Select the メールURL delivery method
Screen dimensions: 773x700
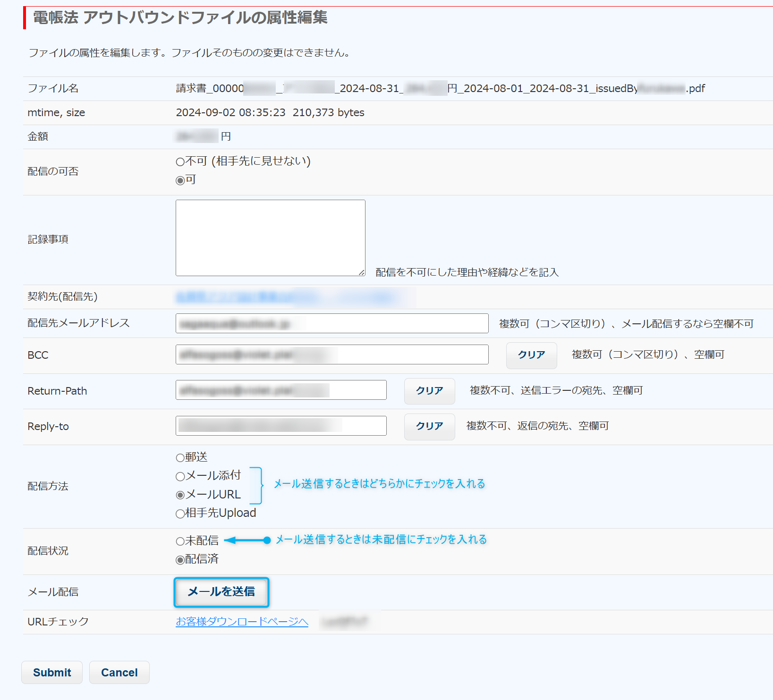click(180, 495)
